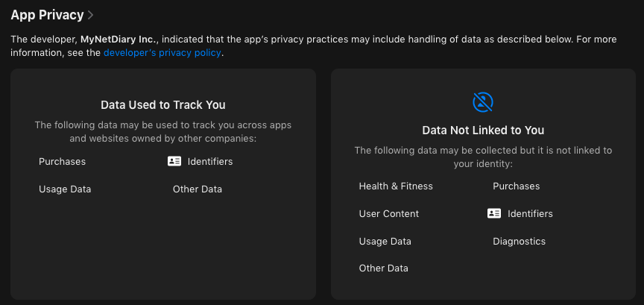The width and height of the screenshot is (644, 305).
Task: Select Diagnostics entry
Action: click(x=519, y=242)
